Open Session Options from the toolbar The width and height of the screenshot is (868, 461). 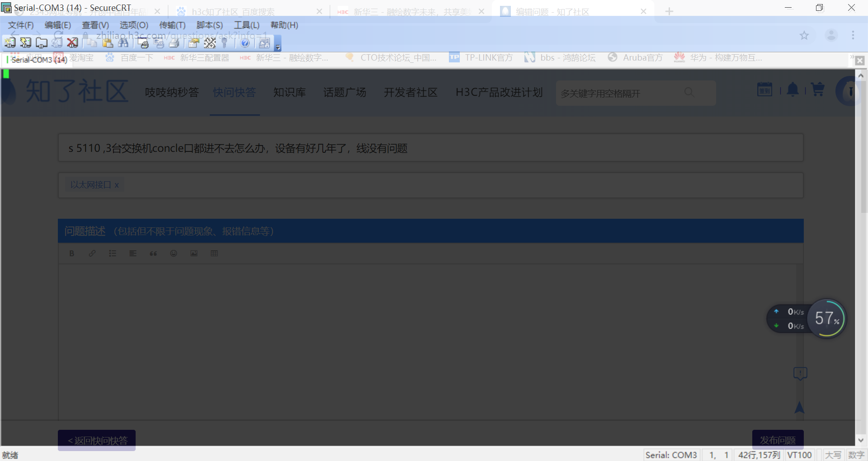click(x=194, y=43)
